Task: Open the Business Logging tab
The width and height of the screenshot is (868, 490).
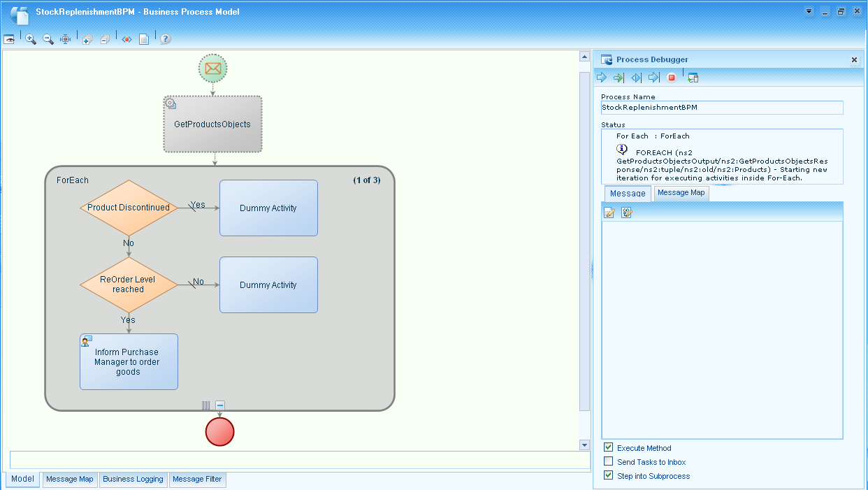Action: 133,480
